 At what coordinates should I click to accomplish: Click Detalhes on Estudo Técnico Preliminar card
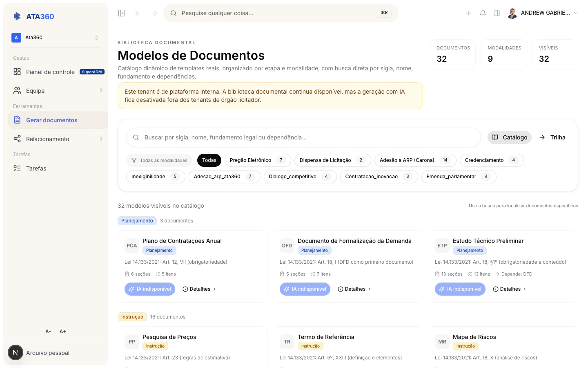(x=509, y=289)
